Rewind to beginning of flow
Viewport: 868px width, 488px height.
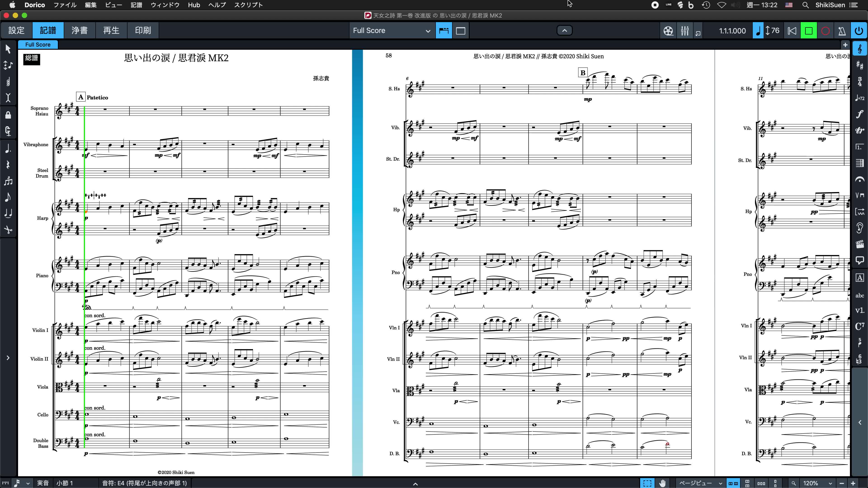point(792,31)
